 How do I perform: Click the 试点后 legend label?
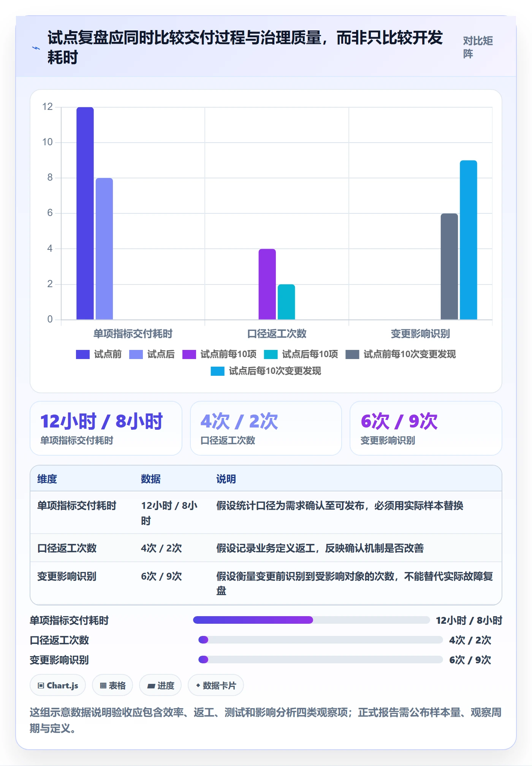(x=161, y=354)
